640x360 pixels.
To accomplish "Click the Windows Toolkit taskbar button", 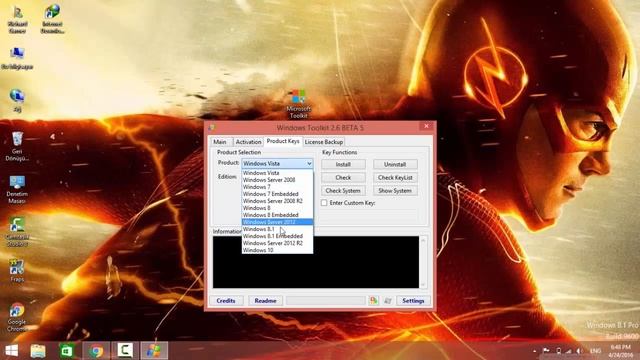I will coord(154,351).
